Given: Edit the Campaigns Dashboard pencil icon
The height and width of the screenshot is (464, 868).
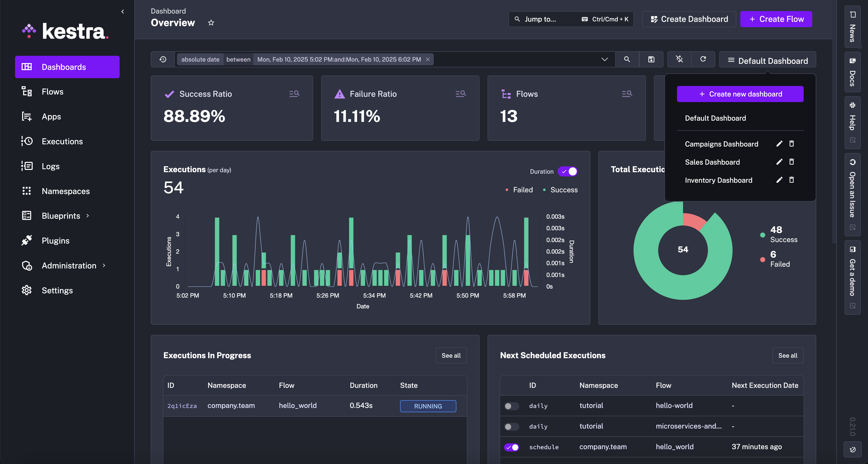Looking at the screenshot, I should pos(779,144).
